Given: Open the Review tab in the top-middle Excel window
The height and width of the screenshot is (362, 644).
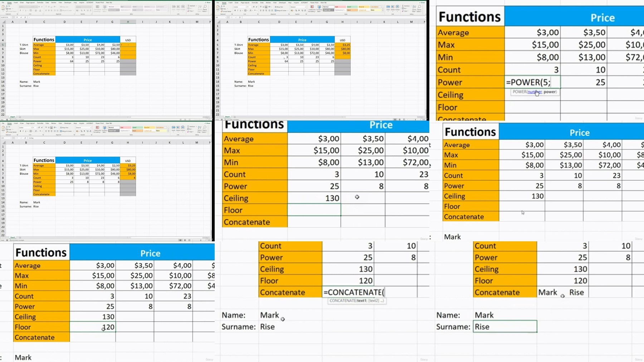Looking at the screenshot, I should coord(268,3).
